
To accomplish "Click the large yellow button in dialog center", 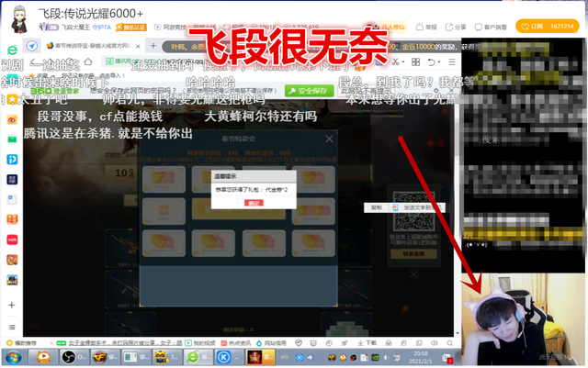I will tap(239, 208).
